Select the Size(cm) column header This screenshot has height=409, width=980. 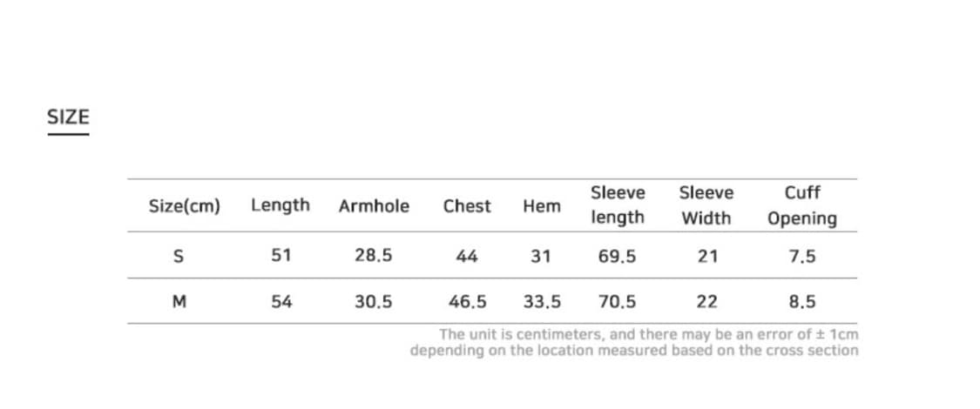pyautogui.click(x=184, y=206)
